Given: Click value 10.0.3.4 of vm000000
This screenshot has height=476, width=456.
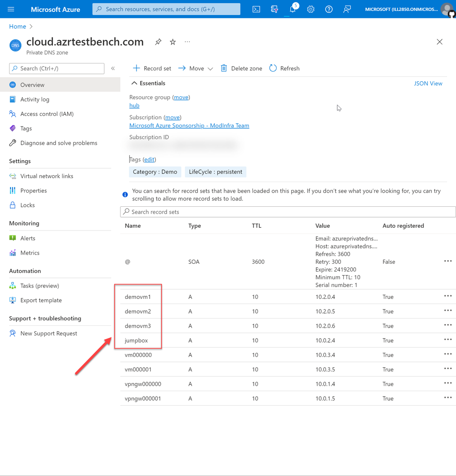Looking at the screenshot, I should [x=325, y=355].
